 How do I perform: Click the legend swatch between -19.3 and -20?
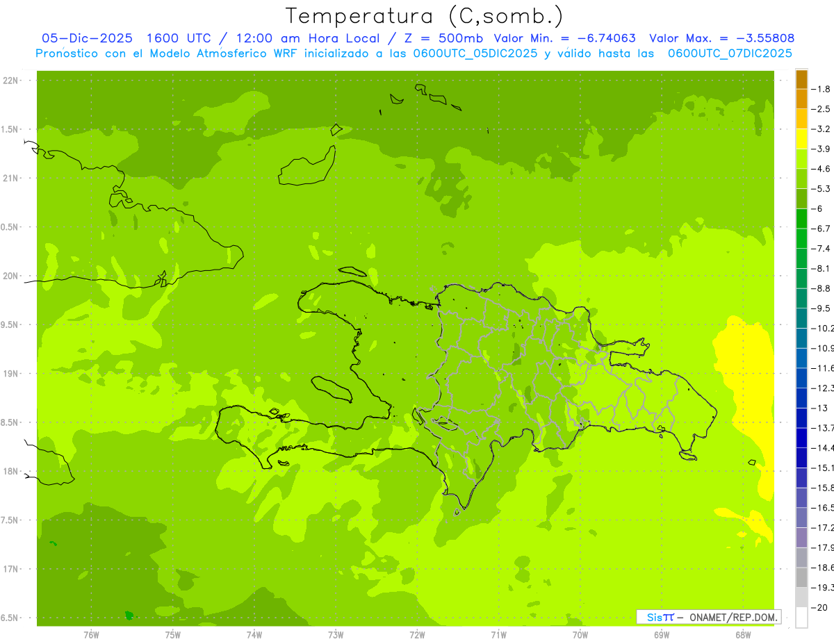click(x=801, y=597)
